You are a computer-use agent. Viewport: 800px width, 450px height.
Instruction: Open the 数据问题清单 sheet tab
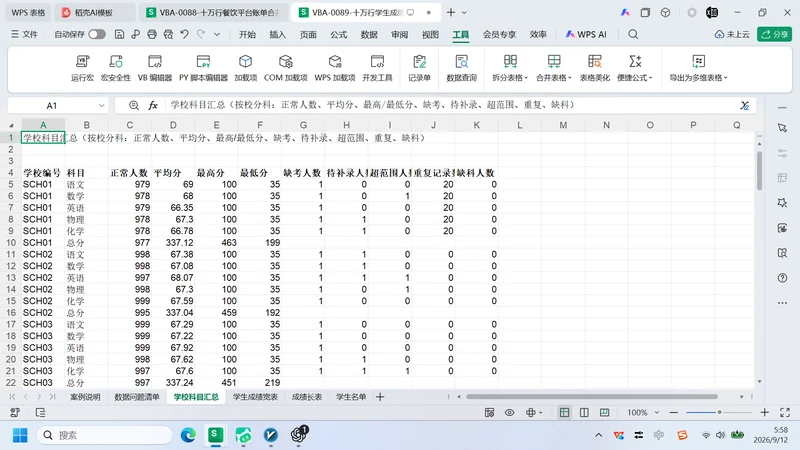[x=137, y=397]
